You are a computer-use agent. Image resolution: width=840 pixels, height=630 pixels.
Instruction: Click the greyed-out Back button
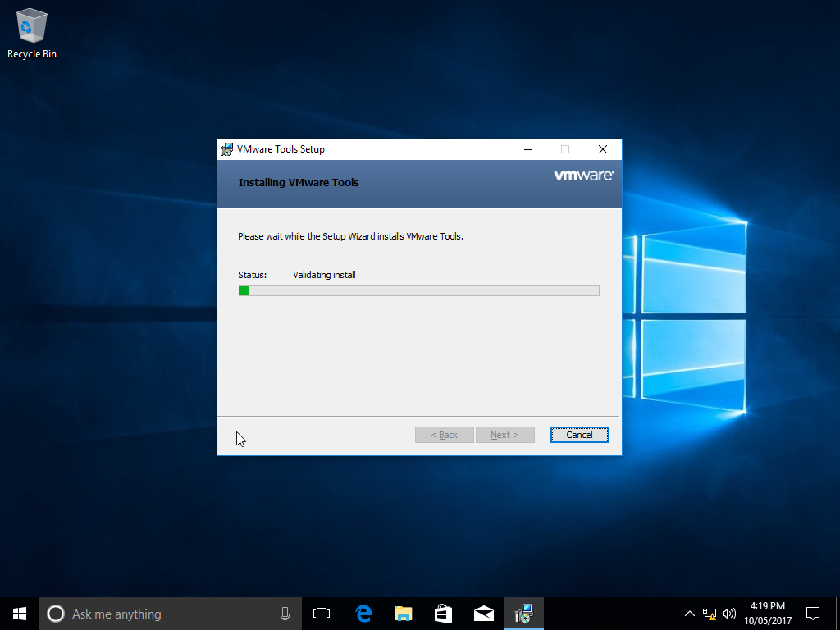(x=444, y=435)
